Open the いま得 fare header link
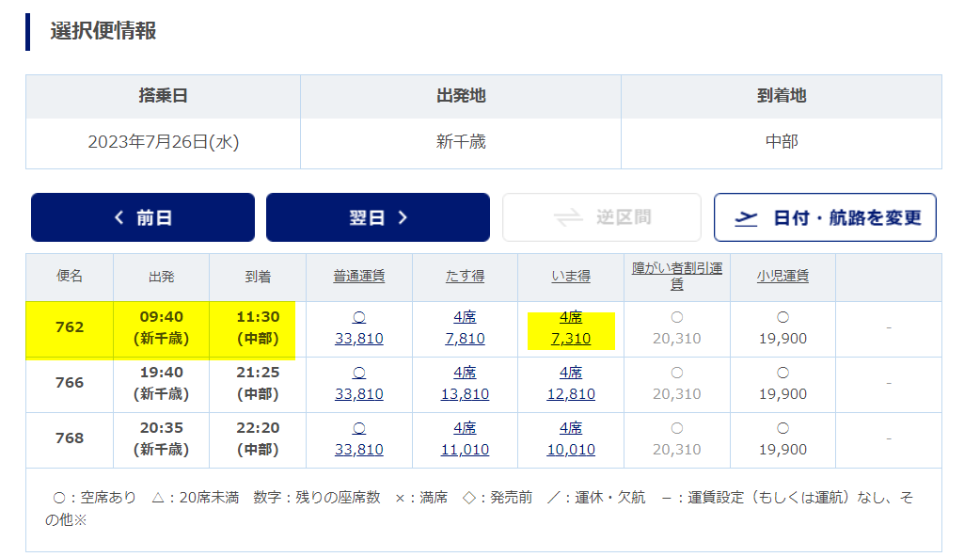This screenshot has width=980, height=557. click(570, 277)
